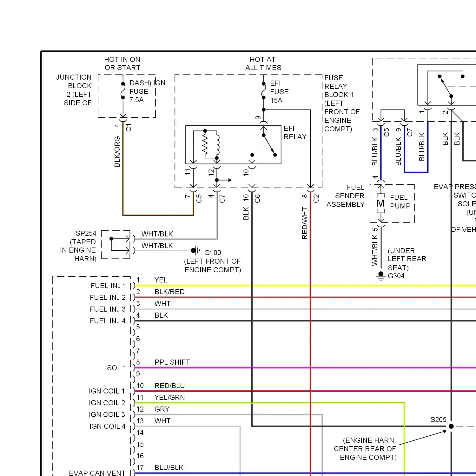476x476 pixels.
Task: Click the '(ENGINE HARN, CENTER REAR' location note
Action: pyautogui.click(x=365, y=449)
